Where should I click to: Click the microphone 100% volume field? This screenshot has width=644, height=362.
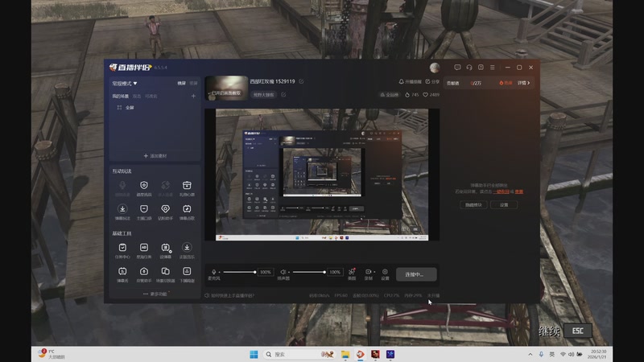point(266,272)
